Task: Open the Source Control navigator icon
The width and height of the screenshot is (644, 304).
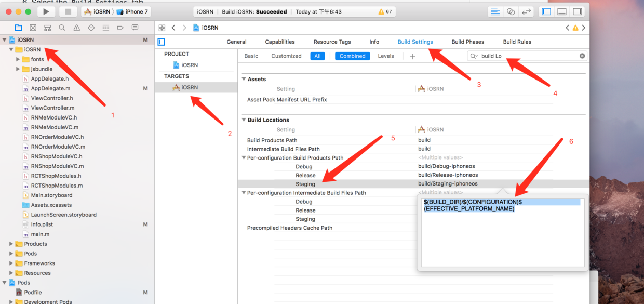Action: pos(33,28)
